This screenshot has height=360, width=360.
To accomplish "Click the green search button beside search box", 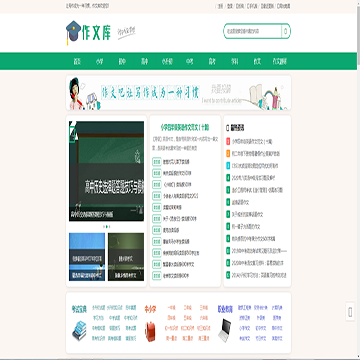I will tap(286, 31).
